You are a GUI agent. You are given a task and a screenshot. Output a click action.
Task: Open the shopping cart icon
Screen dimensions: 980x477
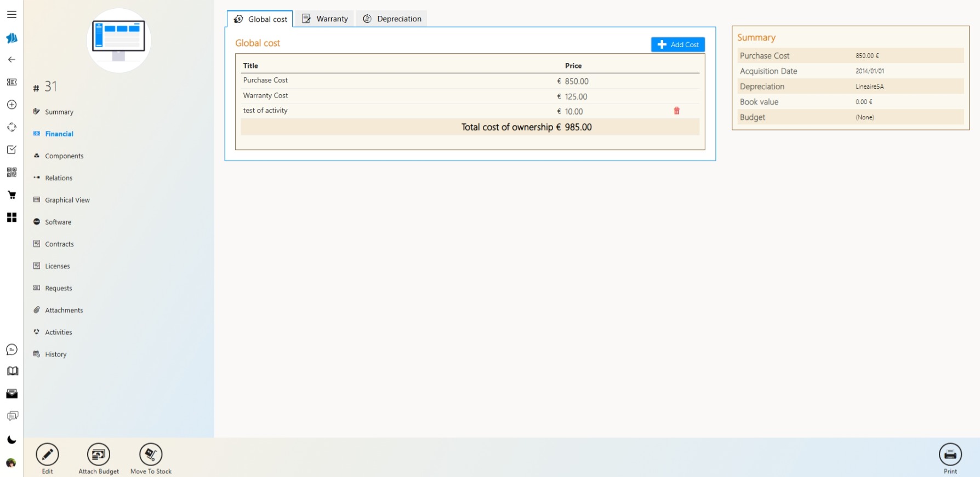(12, 195)
